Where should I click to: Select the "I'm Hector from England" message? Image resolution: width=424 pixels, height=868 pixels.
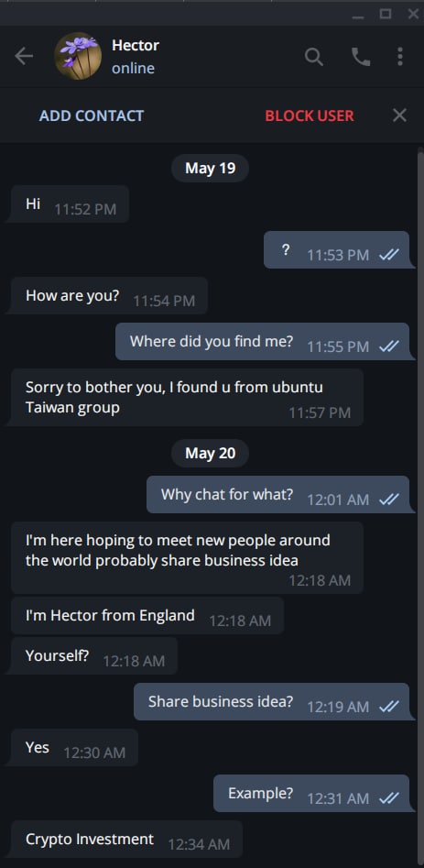tap(147, 616)
